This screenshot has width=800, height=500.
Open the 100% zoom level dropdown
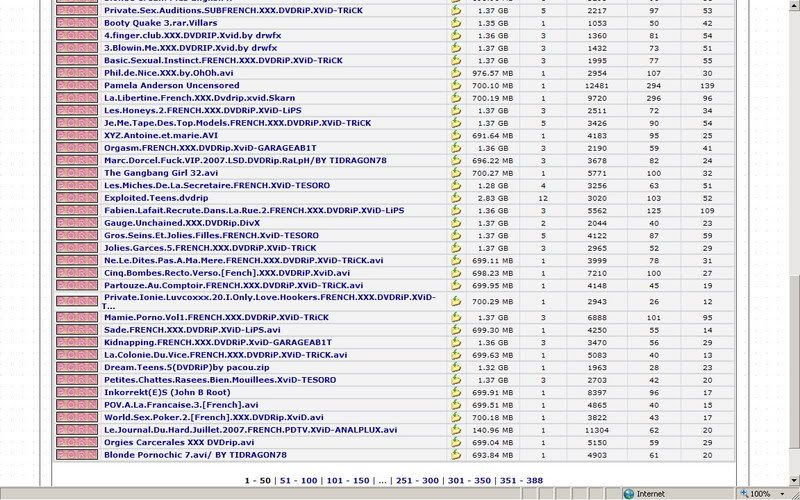point(782,494)
